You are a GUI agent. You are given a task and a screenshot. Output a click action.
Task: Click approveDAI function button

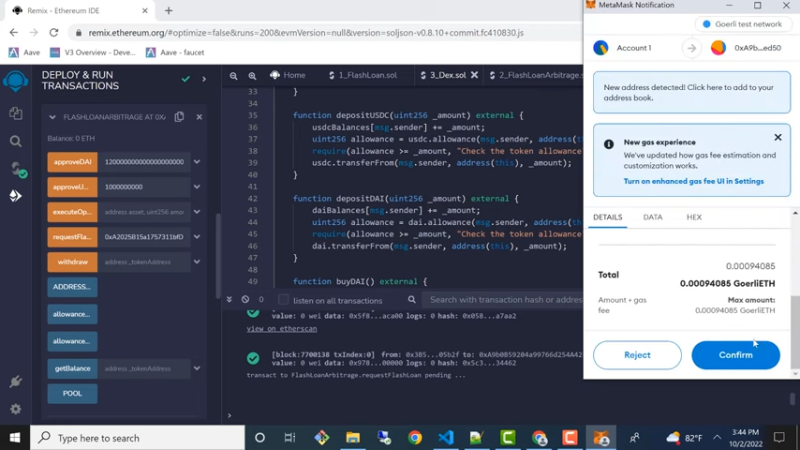(x=72, y=162)
